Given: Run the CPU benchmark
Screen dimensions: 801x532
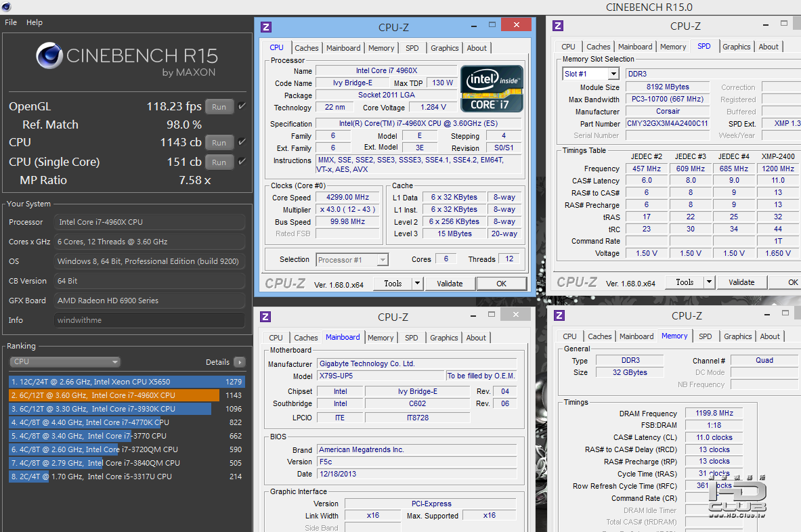Looking at the screenshot, I should (219, 142).
